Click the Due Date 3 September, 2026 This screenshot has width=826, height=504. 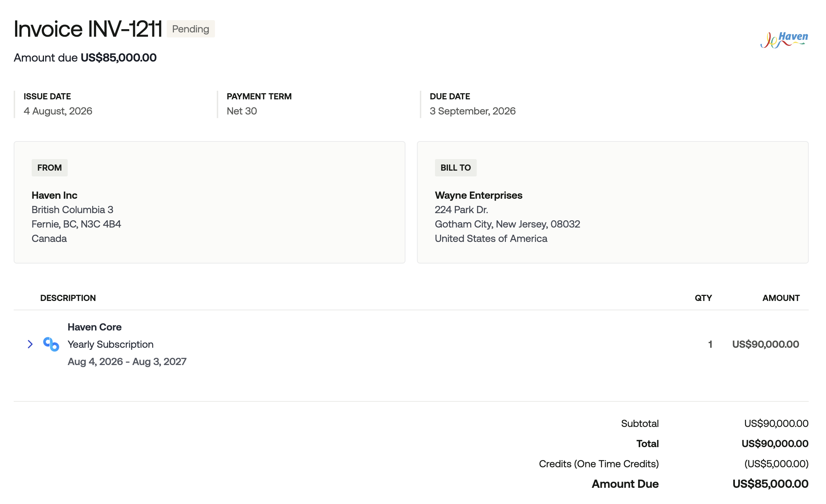coord(472,111)
